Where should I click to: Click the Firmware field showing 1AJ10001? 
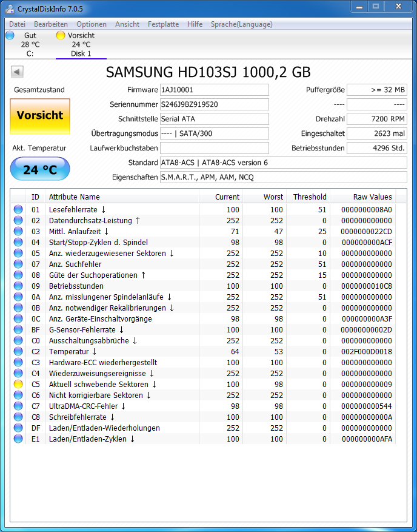click(x=215, y=90)
